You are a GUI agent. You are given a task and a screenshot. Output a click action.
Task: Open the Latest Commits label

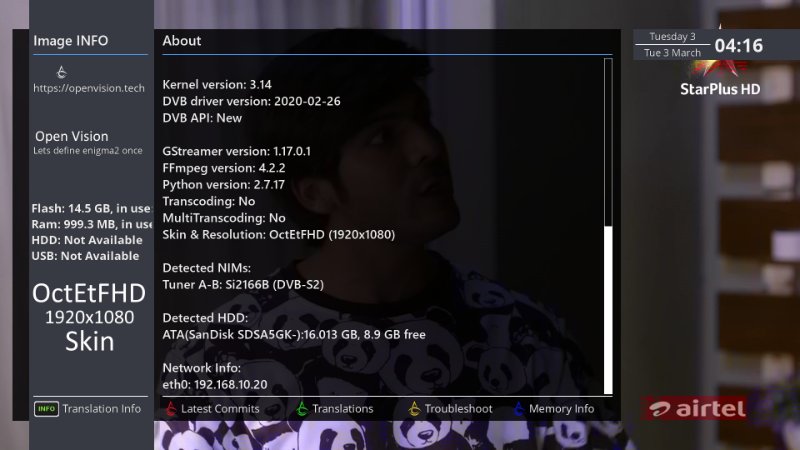point(220,409)
